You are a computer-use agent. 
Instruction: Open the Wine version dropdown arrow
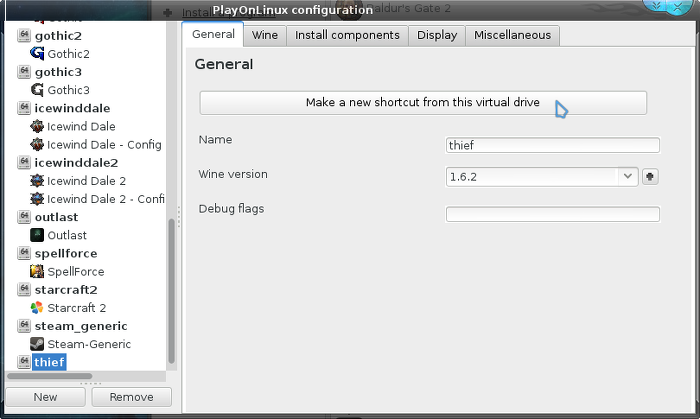[628, 177]
